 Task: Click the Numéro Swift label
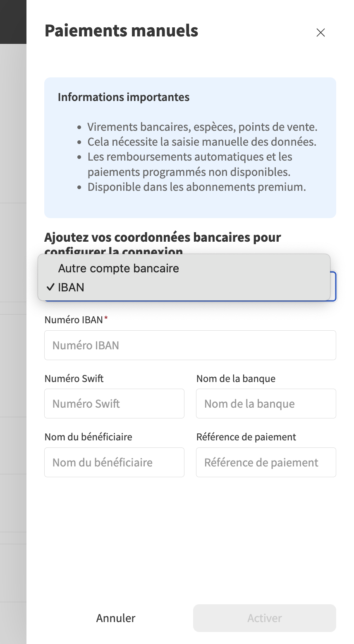point(74,378)
